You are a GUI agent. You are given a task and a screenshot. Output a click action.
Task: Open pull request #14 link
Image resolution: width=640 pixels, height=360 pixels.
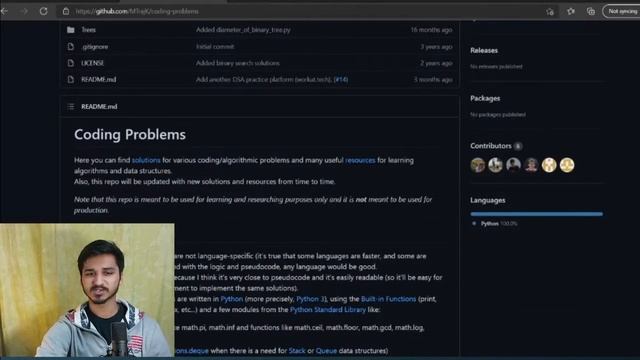pyautogui.click(x=341, y=79)
